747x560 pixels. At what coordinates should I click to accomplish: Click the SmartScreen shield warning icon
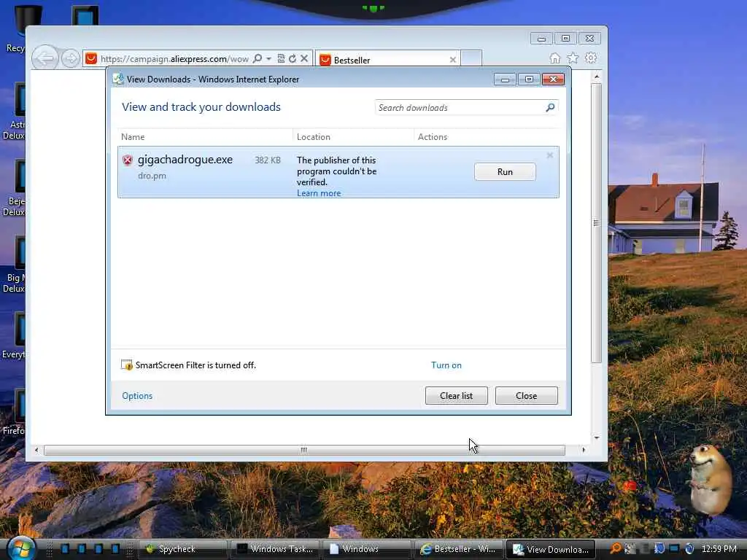[x=127, y=365]
